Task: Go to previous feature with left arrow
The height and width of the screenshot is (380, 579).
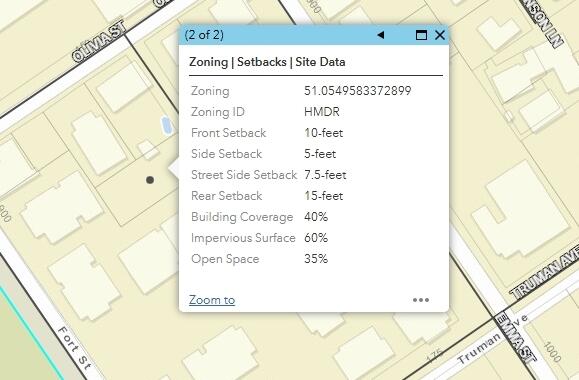Action: pos(381,35)
